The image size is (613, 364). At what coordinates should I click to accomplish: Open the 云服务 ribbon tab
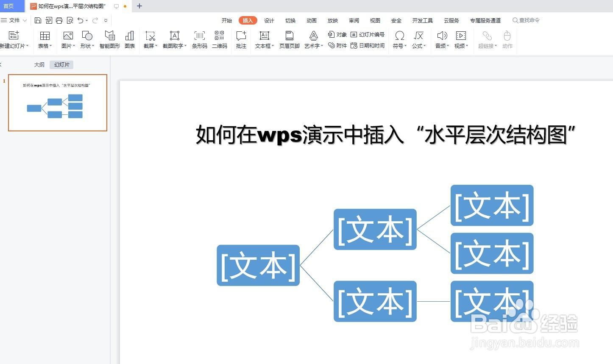pos(451,20)
